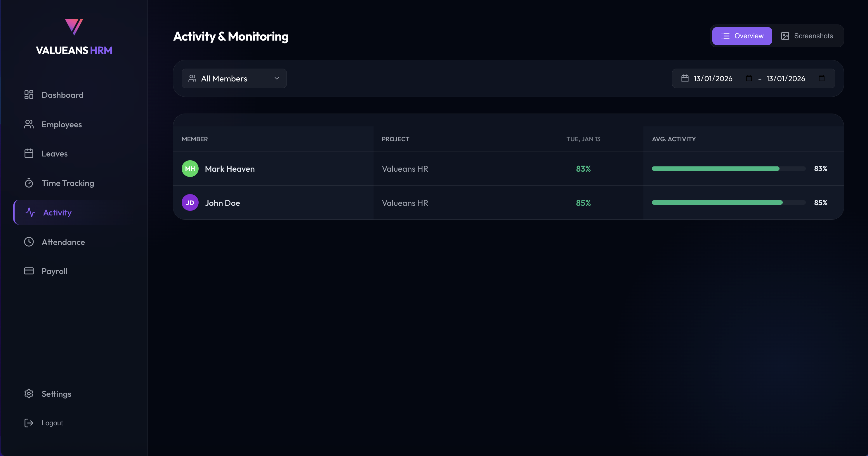
Task: Open the end date calendar picker
Action: click(x=822, y=79)
